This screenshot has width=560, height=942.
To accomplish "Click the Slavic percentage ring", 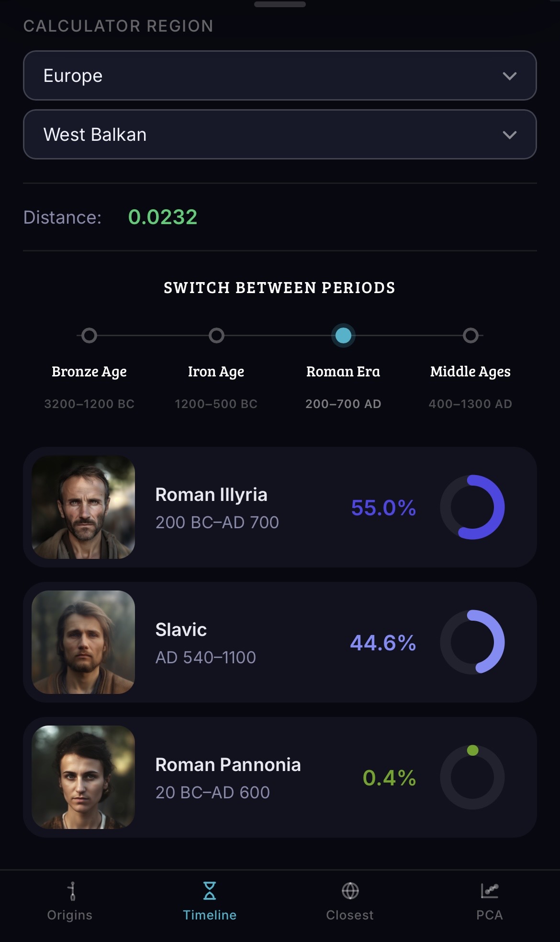I will 472,642.
